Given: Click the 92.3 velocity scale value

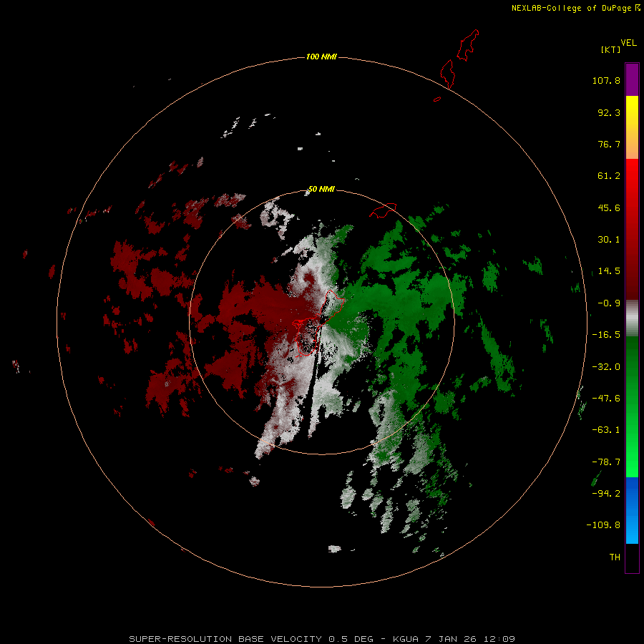Looking at the screenshot, I should tap(609, 112).
